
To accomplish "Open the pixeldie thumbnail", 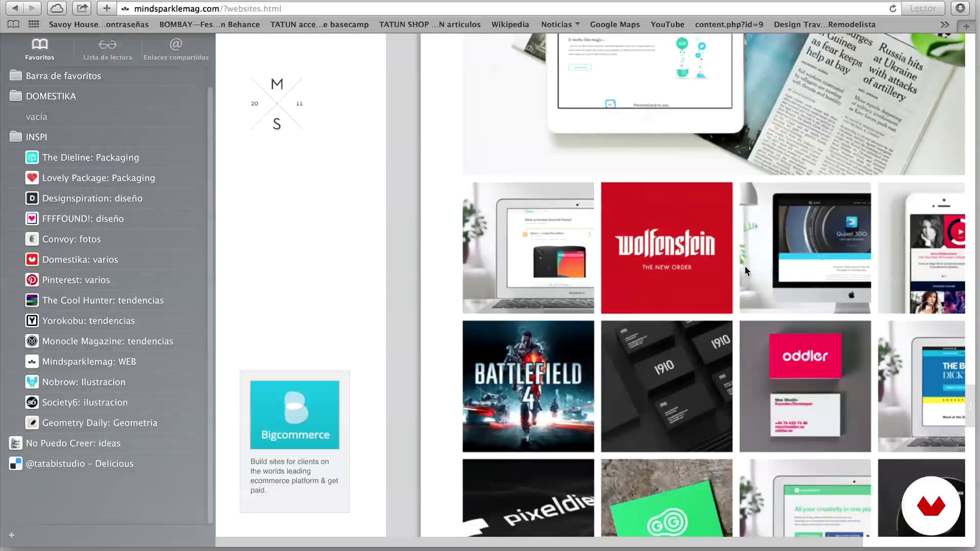I will pyautogui.click(x=528, y=498).
